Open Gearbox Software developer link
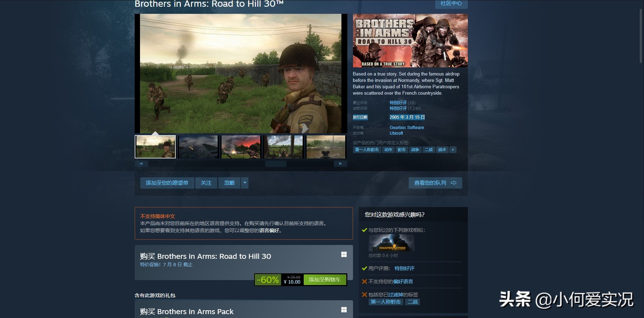The image size is (644, 318). coord(407,128)
